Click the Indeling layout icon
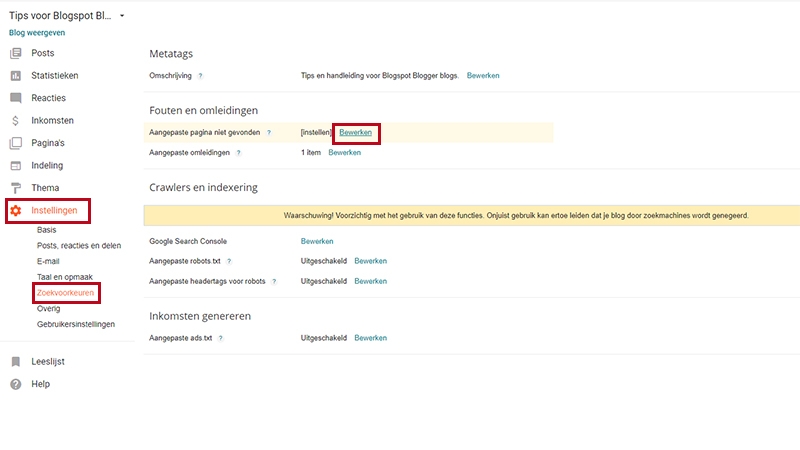The image size is (800, 450). [x=16, y=165]
